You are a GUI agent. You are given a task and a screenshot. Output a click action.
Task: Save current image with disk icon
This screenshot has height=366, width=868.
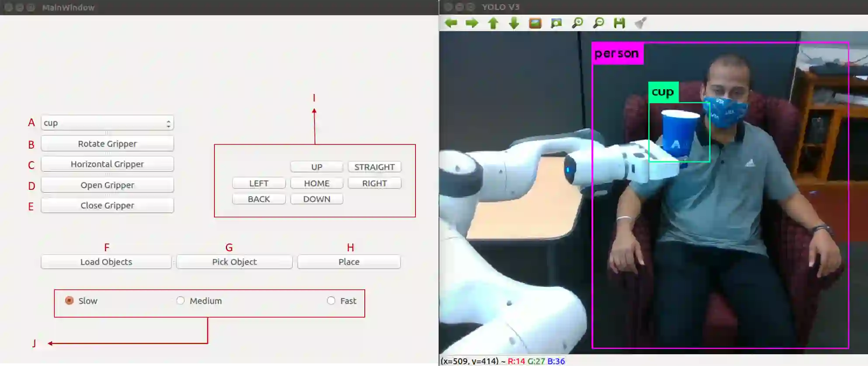[619, 23]
